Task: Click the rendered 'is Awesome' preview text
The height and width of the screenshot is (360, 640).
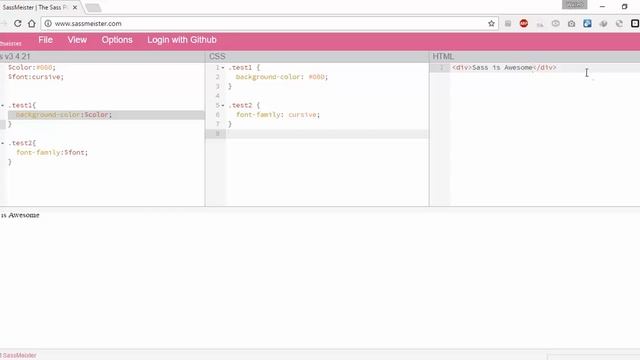Action: click(x=20, y=215)
